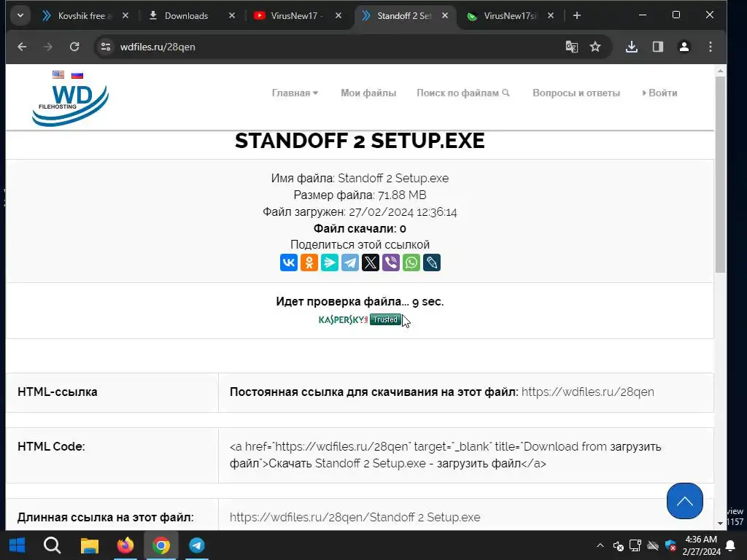Viewport: 747px width, 560px height.
Task: Go back in browser history
Action: point(22,47)
